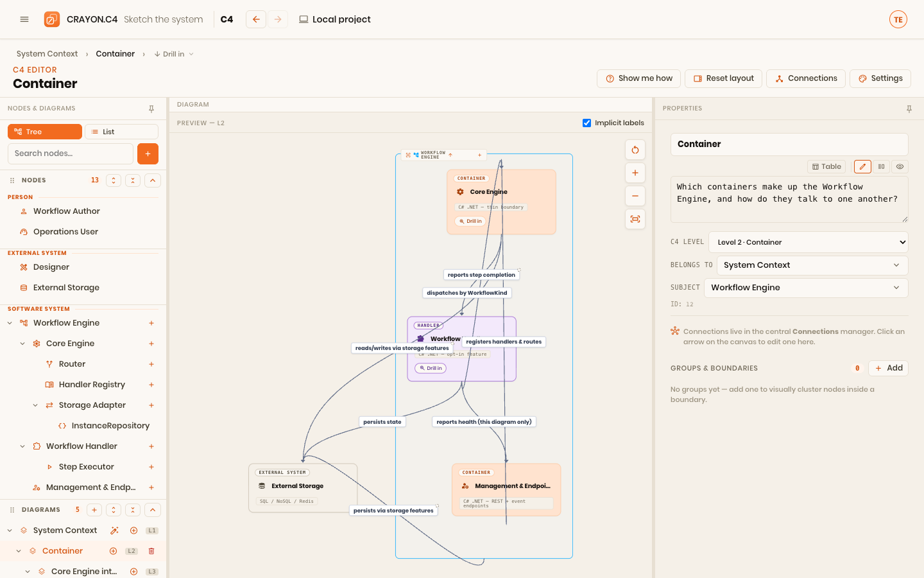Go to System Context breadcrumb
The height and width of the screenshot is (578, 924).
47,54
